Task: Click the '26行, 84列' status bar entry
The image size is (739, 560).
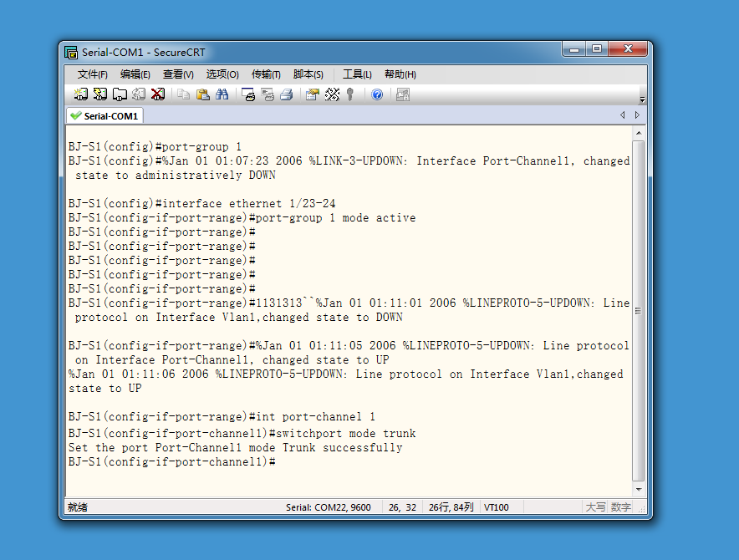Action: [x=451, y=507]
